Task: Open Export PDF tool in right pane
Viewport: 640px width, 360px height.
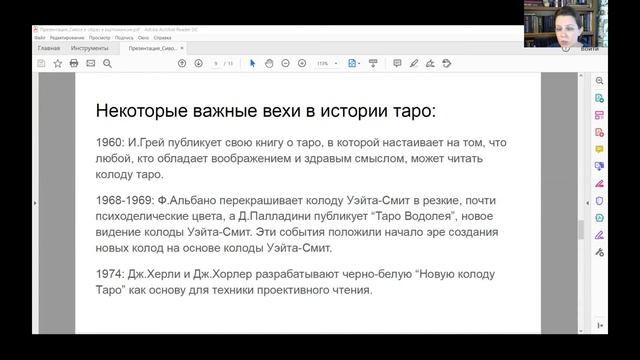Action: [x=599, y=98]
